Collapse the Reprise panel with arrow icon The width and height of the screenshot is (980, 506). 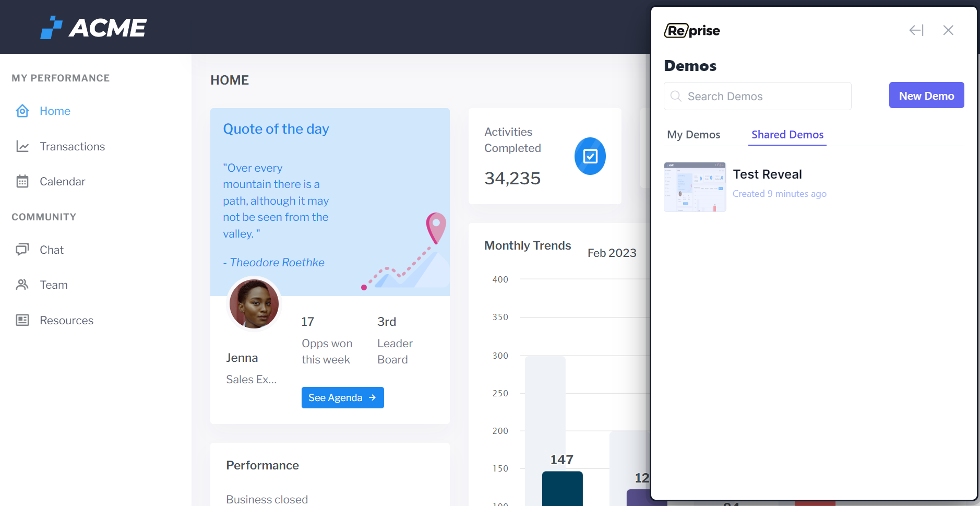coord(916,30)
